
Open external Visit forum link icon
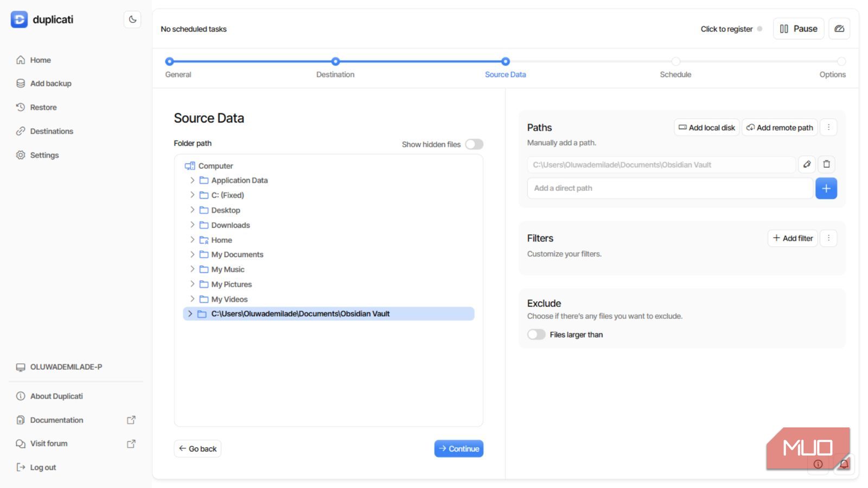coord(131,444)
